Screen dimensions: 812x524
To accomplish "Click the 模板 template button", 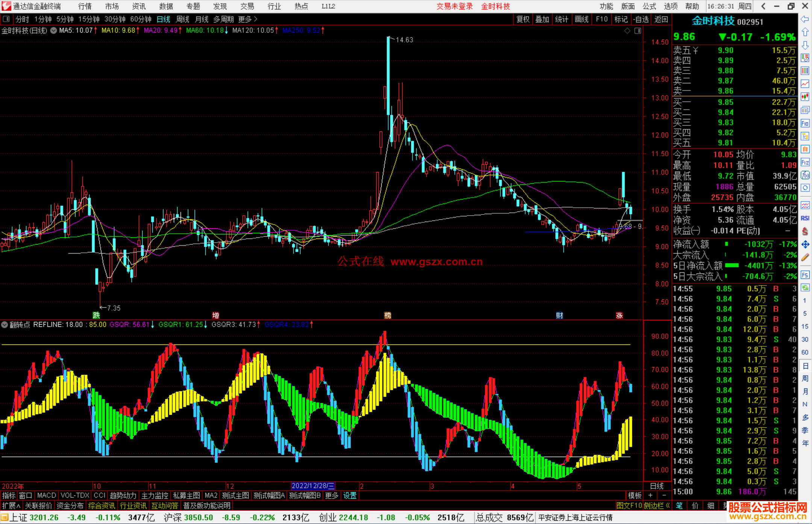I will pyautogui.click(x=635, y=495).
